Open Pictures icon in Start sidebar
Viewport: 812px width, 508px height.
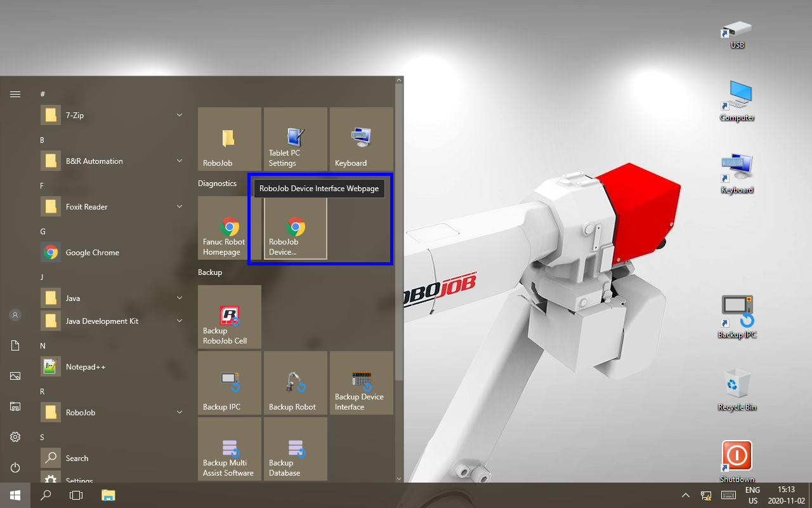[15, 376]
